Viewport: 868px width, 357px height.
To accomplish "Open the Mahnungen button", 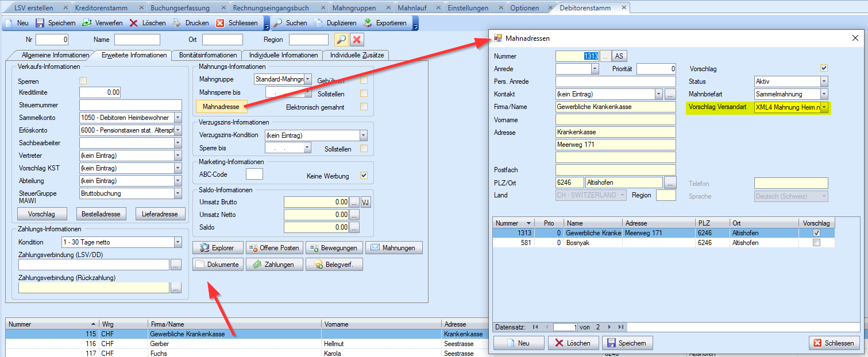I will click(x=394, y=248).
